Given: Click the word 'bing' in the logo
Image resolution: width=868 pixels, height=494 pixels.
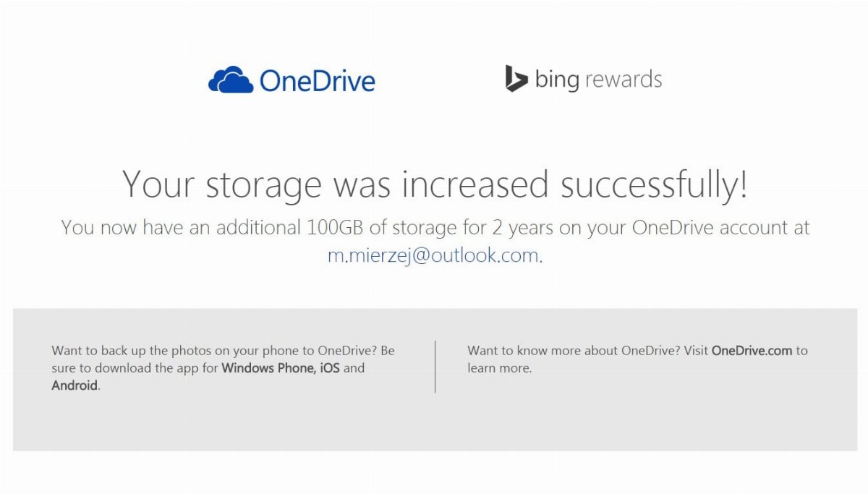Looking at the screenshot, I should click(557, 80).
